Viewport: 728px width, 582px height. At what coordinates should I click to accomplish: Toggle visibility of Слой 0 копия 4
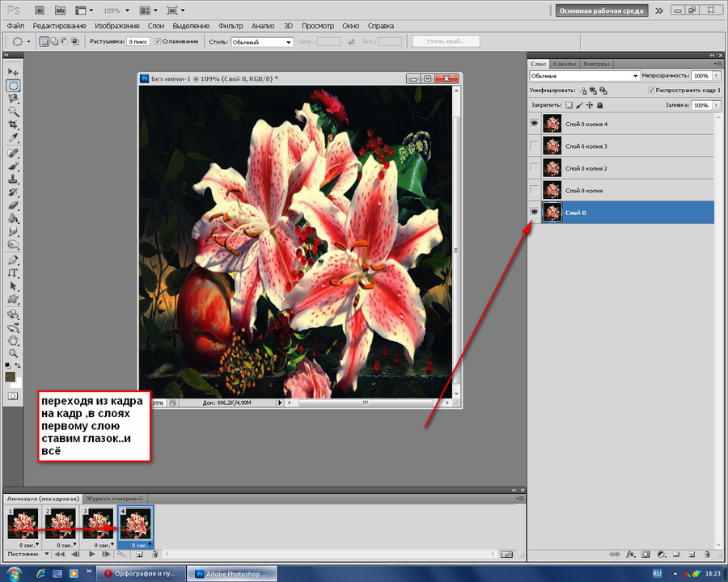coord(535,124)
